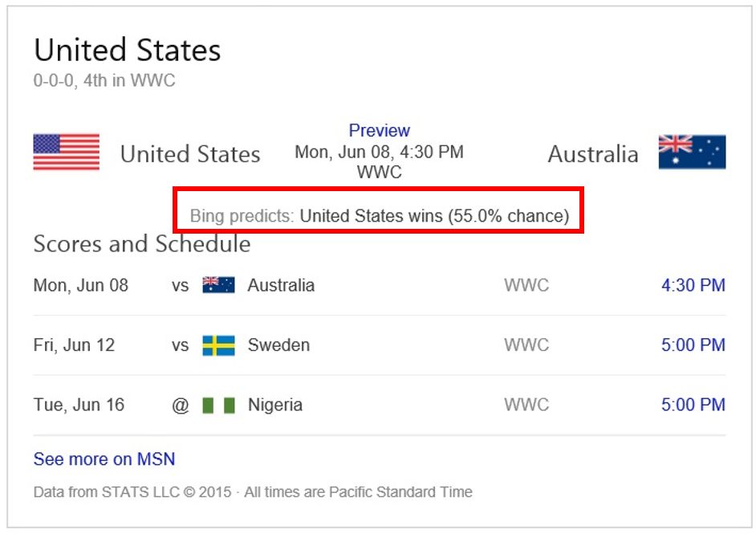Click the 4:30 PM Australia match time
The height and width of the screenshot is (538, 756).
pyautogui.click(x=693, y=285)
